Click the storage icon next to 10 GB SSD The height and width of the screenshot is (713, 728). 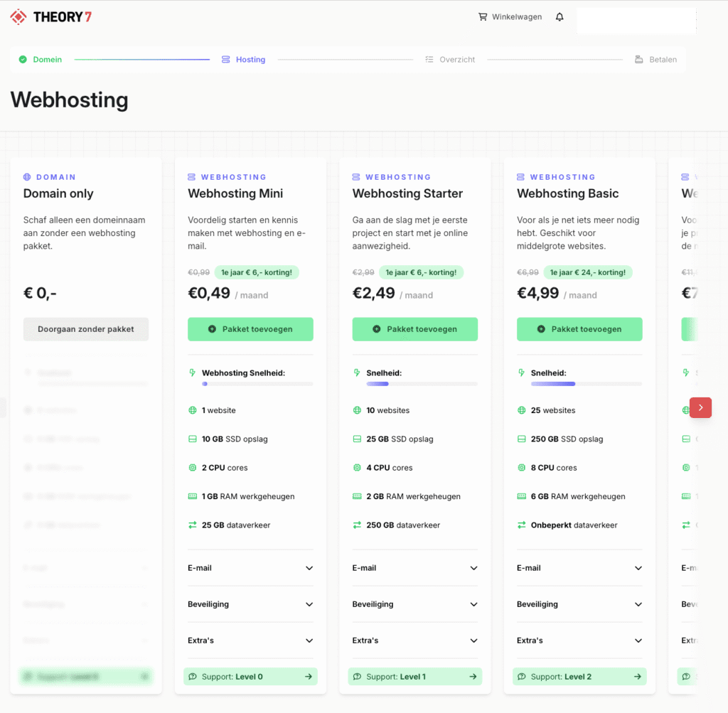click(192, 439)
